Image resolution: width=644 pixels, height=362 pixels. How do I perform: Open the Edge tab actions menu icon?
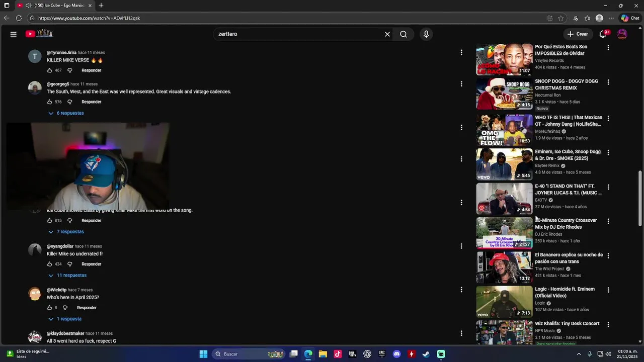7,6
